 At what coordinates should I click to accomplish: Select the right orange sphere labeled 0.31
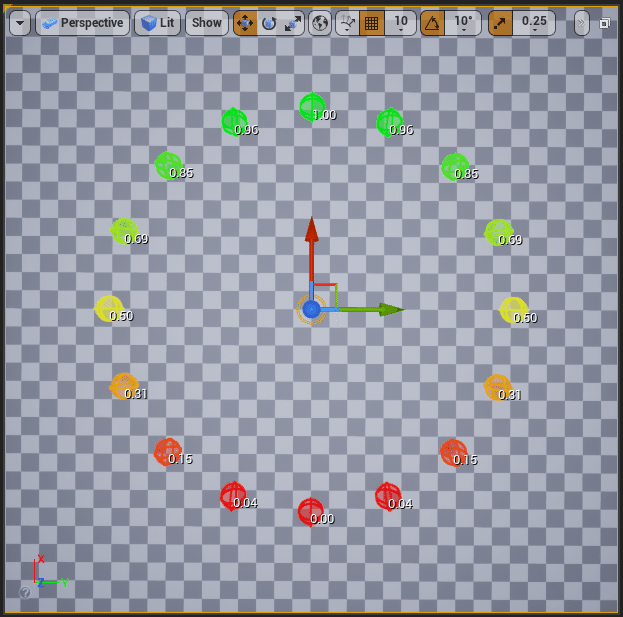click(498, 387)
